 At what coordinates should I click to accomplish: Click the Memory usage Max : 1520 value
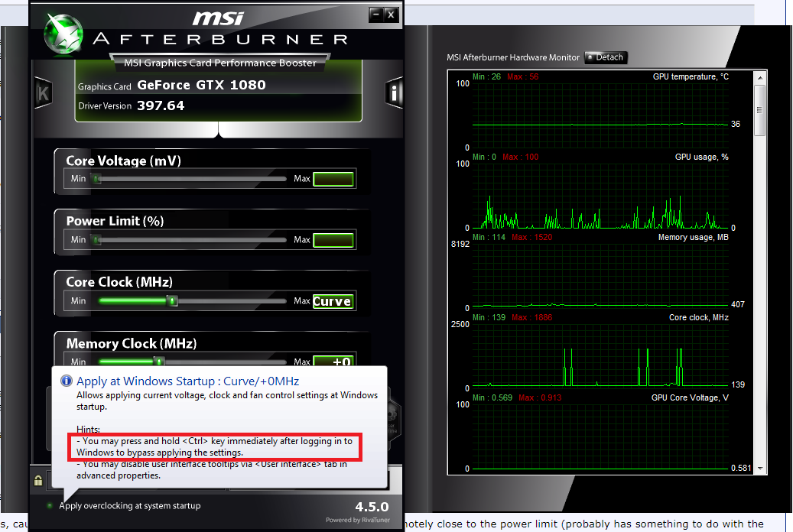(x=532, y=237)
